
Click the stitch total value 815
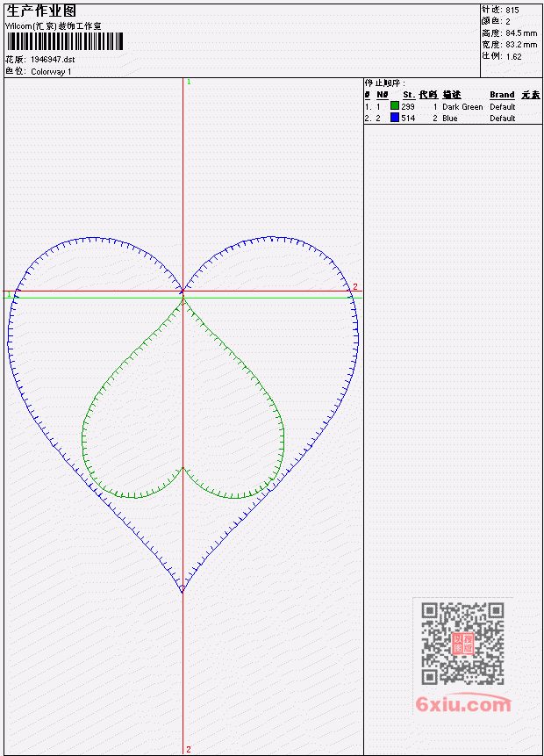pos(512,10)
